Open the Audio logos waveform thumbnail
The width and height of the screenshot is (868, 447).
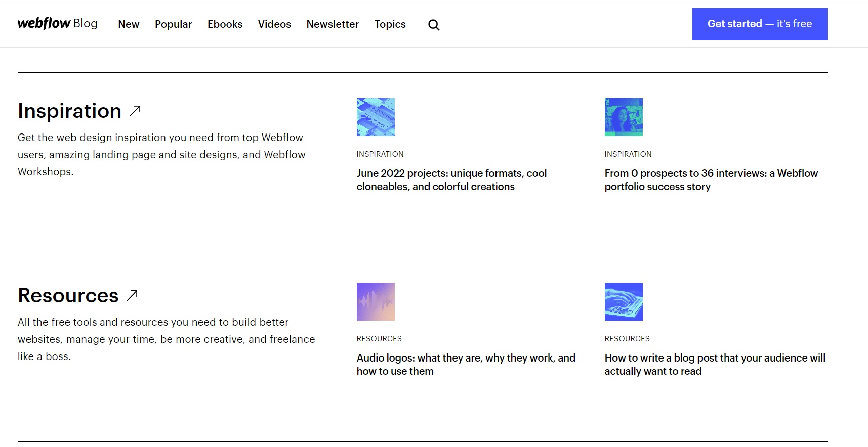pyautogui.click(x=376, y=301)
